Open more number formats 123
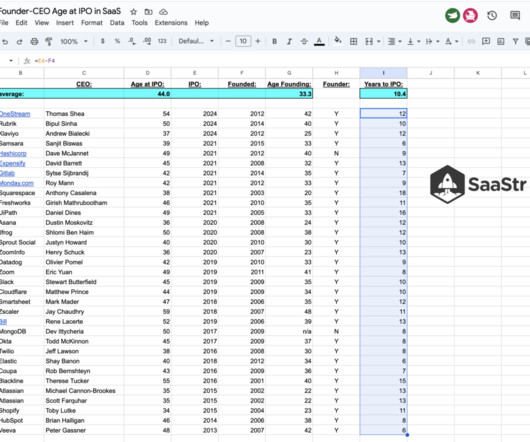The height and width of the screenshot is (442, 530). click(x=162, y=41)
